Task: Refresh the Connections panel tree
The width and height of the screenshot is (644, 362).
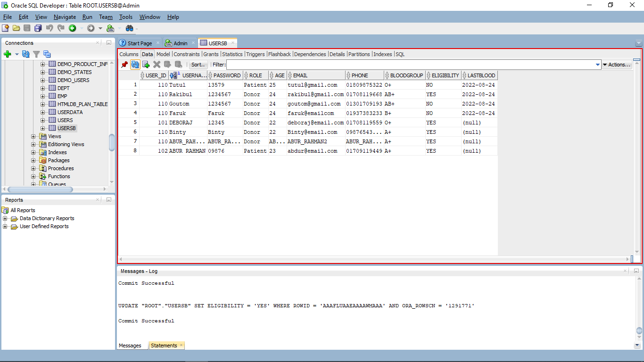Action: pos(26,54)
